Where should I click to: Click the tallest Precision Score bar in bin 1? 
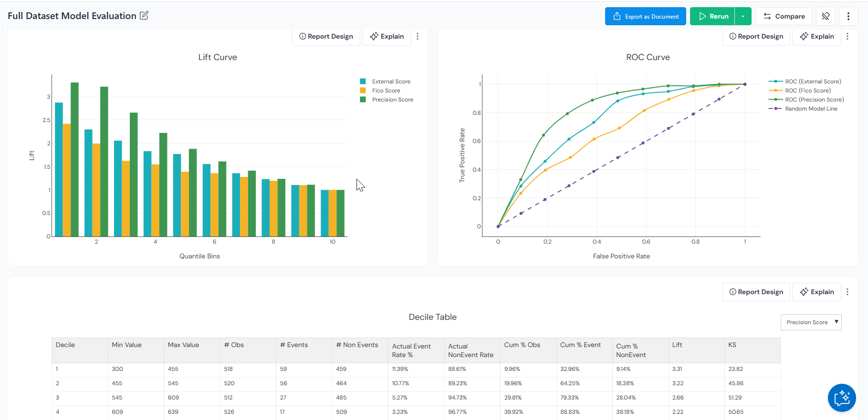pyautogui.click(x=74, y=159)
